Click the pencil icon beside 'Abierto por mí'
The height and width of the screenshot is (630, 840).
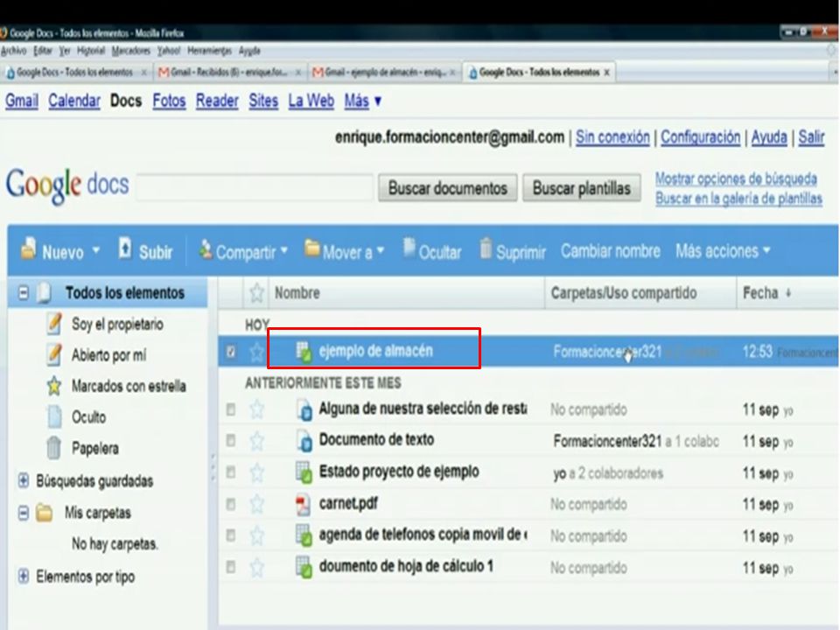(x=54, y=354)
